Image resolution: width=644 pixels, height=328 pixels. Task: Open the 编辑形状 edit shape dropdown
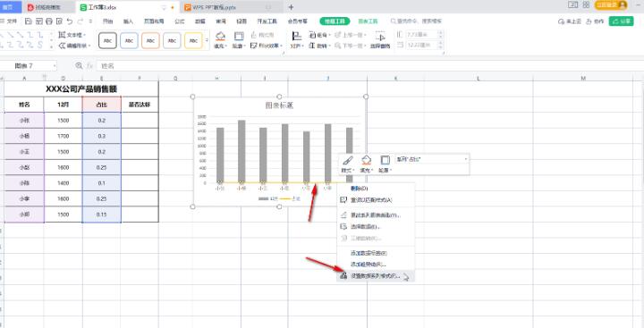[75, 46]
